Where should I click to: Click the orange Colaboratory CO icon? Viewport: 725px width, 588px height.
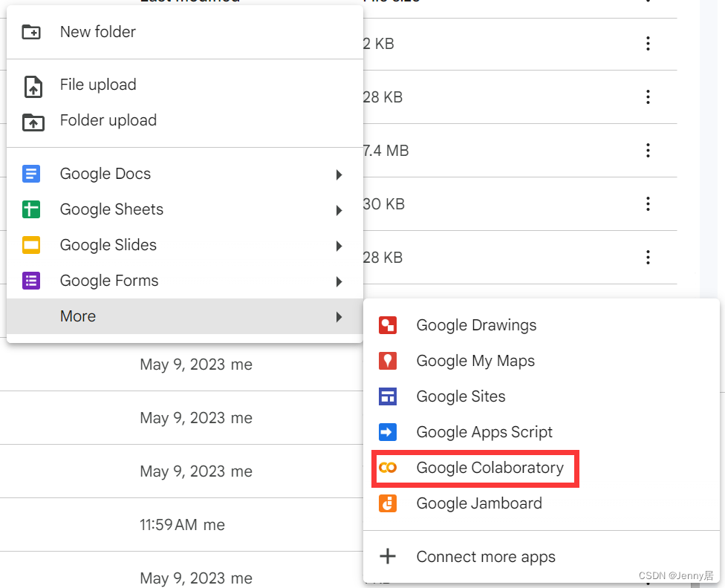pyautogui.click(x=388, y=468)
